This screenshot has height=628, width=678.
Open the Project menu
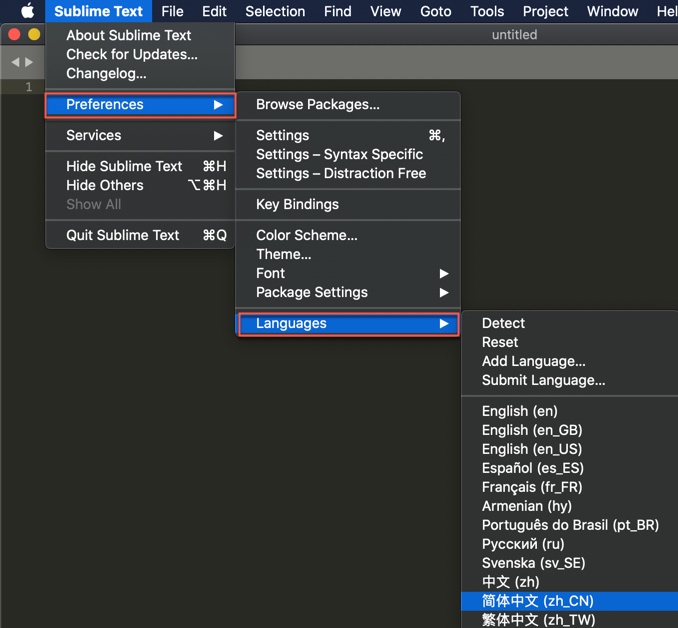tap(545, 11)
